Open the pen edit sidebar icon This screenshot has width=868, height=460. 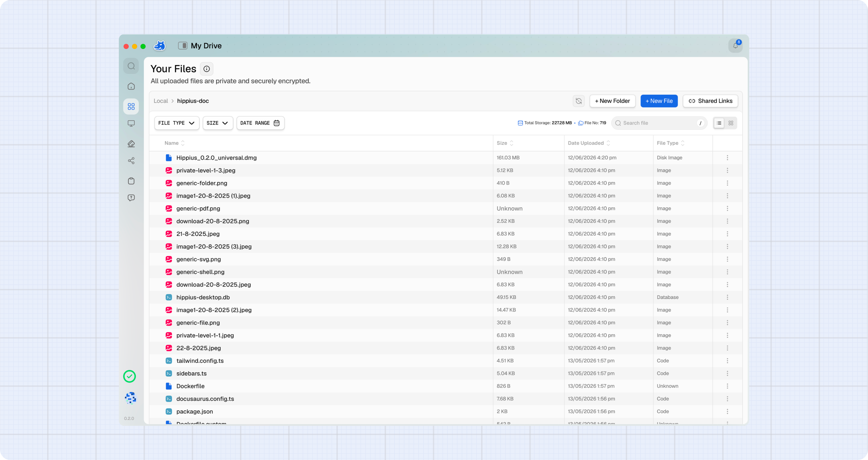coord(131,144)
